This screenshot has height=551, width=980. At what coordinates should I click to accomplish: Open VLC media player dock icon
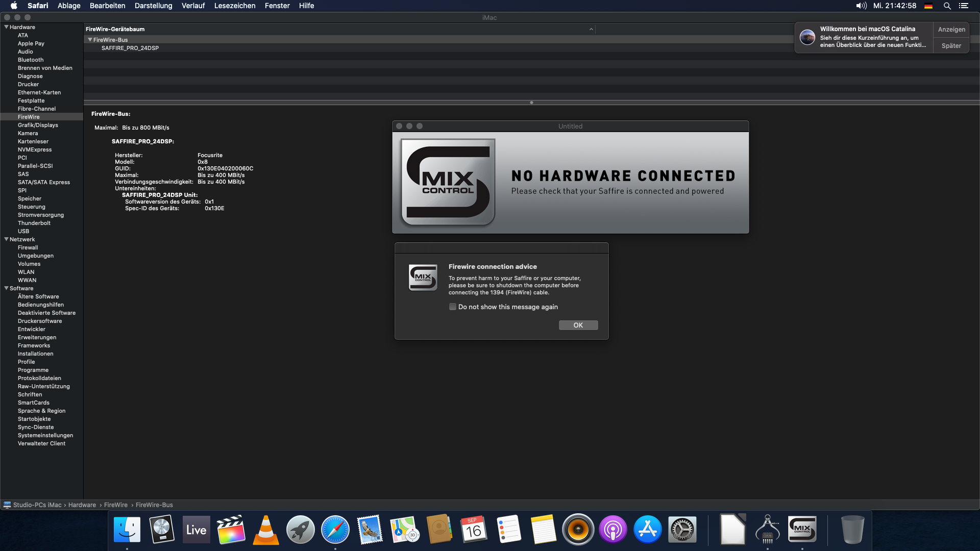[266, 530]
